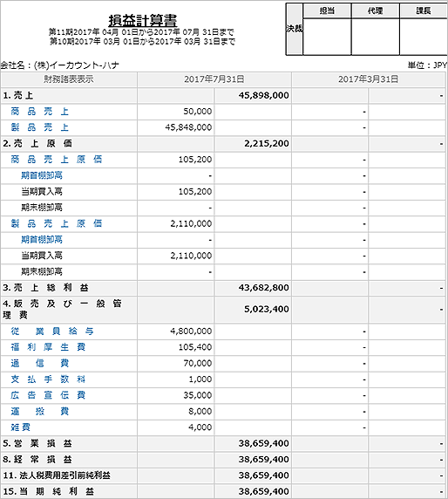Select the 11. 法人税費用差引前純利益 row label
The width and height of the screenshot is (448, 499).
[x=57, y=475]
